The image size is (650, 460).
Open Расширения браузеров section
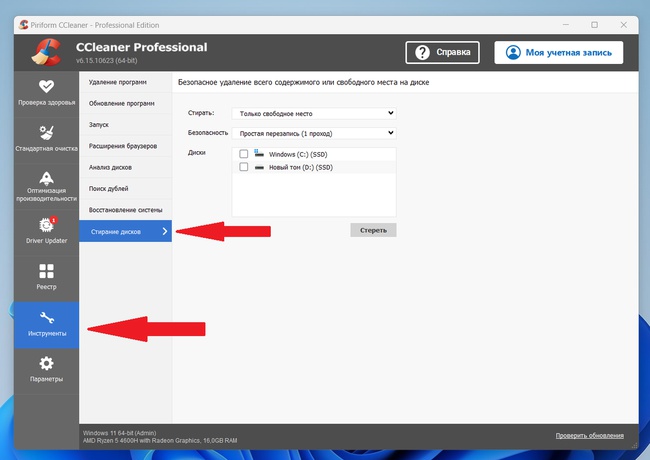pos(125,146)
